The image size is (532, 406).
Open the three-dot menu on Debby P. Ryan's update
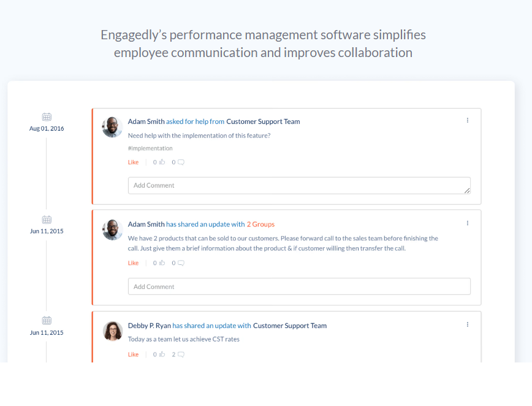click(468, 324)
